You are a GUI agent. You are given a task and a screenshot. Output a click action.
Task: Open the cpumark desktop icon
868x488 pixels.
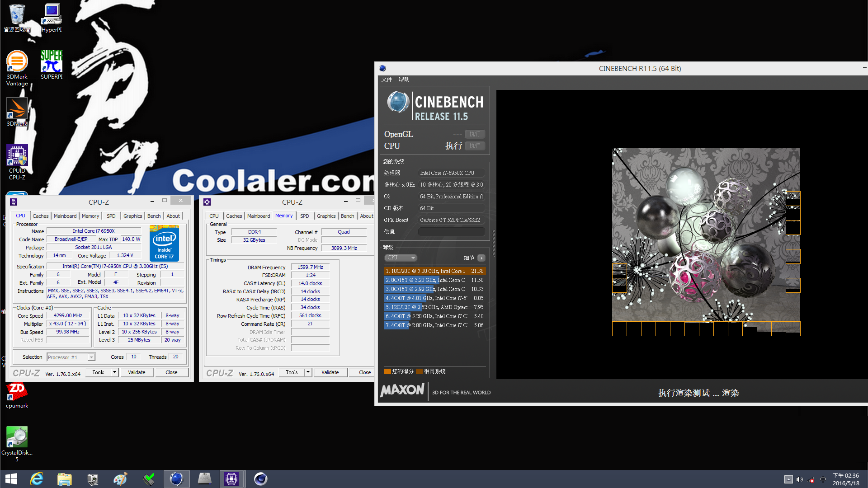click(x=17, y=395)
